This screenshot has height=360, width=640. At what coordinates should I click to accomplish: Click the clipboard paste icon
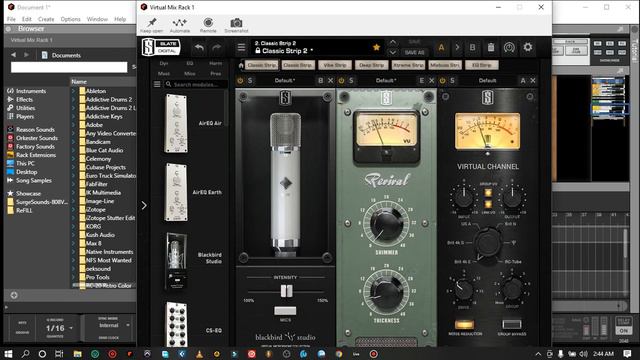(x=491, y=47)
